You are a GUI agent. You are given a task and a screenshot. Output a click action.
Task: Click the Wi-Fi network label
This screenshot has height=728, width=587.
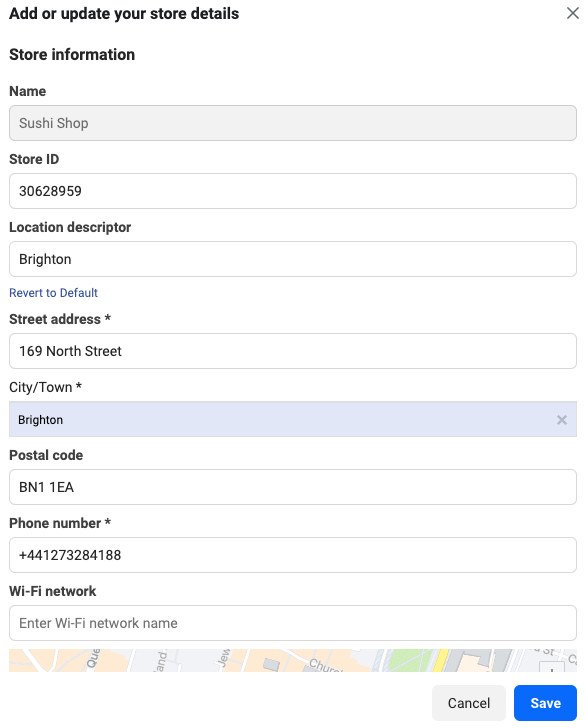click(52, 591)
